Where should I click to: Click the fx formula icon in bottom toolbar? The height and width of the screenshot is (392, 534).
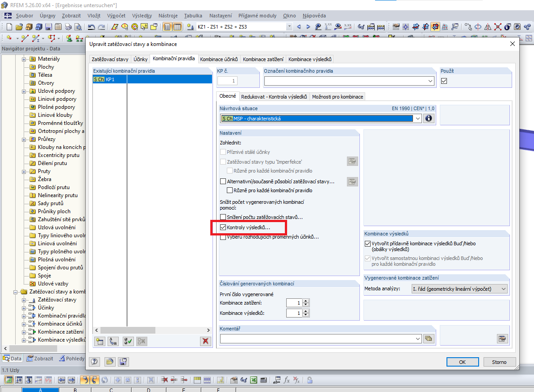(287, 380)
